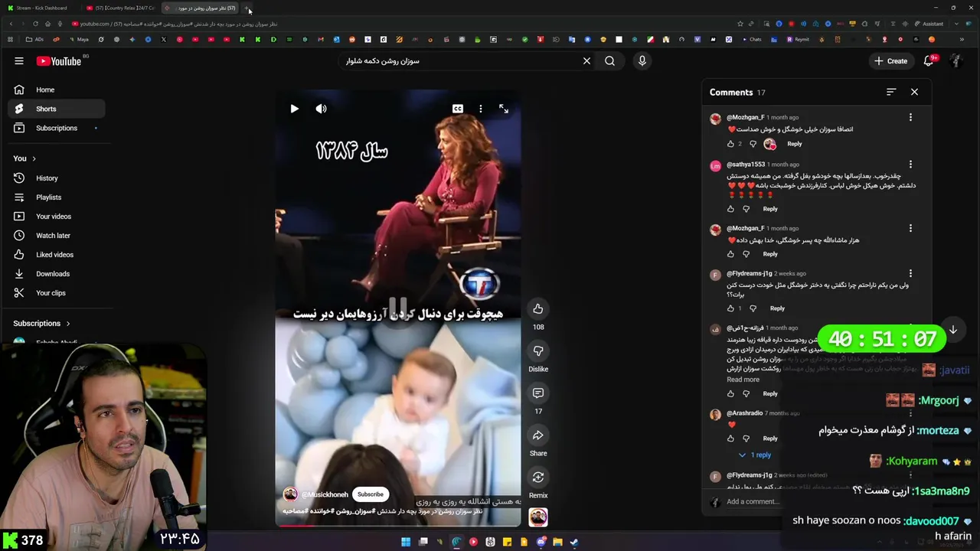Image resolution: width=980 pixels, height=551 pixels.
Task: Open Playlists in sidebar
Action: tap(56, 197)
